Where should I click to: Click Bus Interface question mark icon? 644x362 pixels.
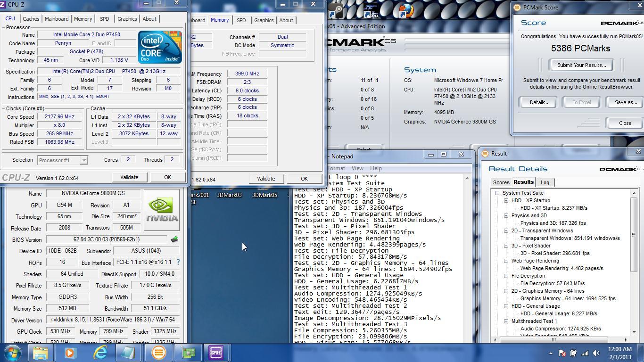178,262
